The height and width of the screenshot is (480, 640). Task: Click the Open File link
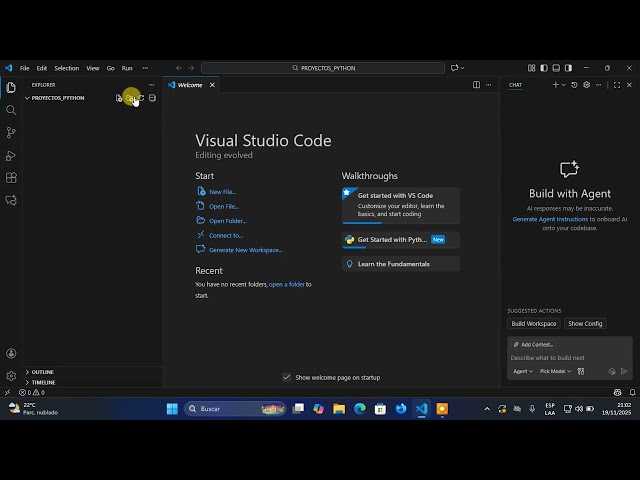click(x=224, y=207)
